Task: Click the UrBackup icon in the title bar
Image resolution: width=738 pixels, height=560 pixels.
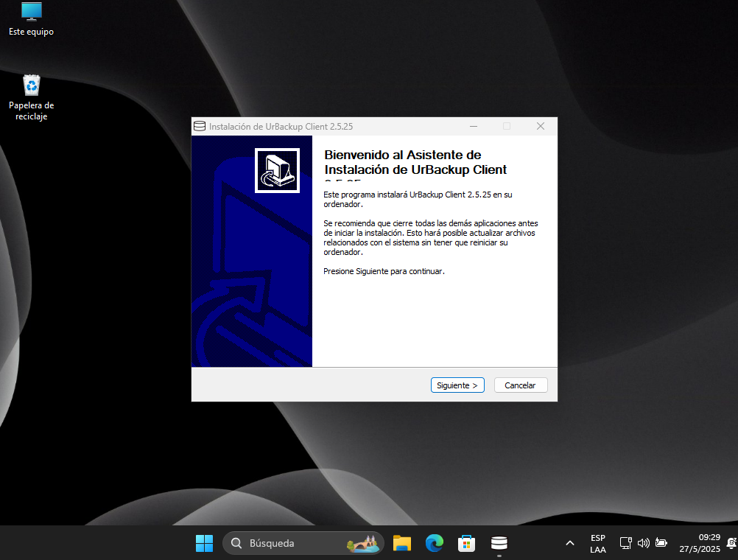Action: (x=199, y=126)
